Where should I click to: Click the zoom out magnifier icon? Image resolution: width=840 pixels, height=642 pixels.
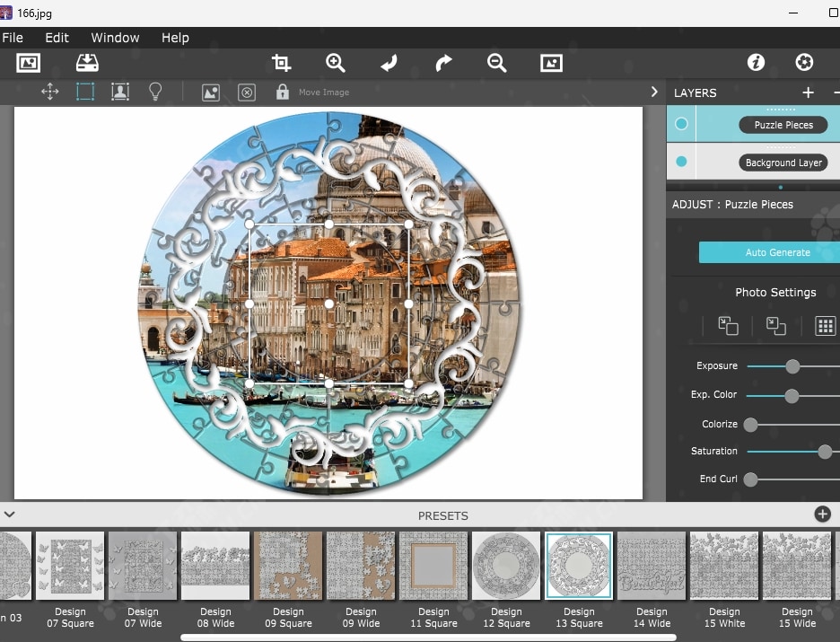pyautogui.click(x=496, y=63)
